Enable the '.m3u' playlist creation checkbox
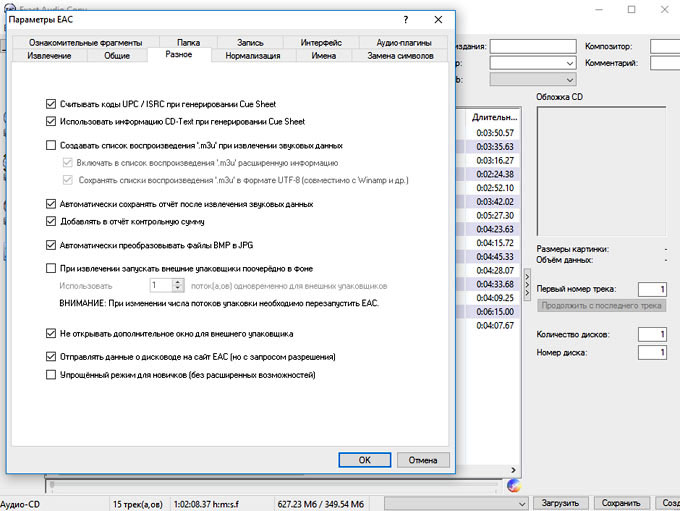 52,145
